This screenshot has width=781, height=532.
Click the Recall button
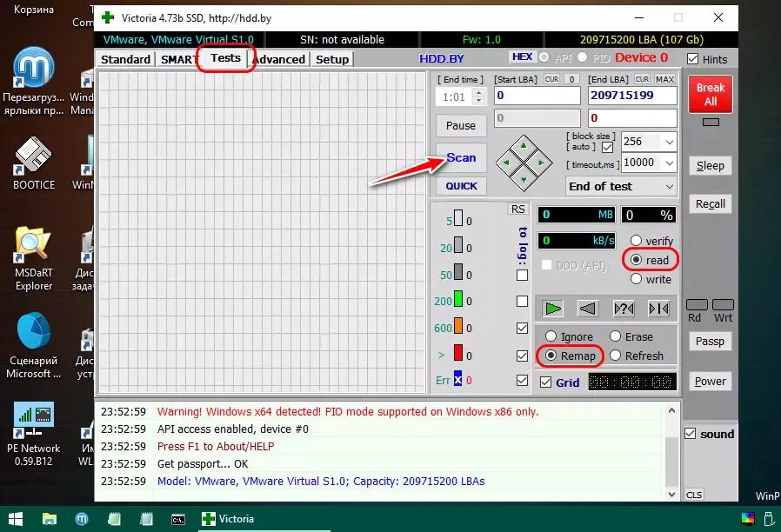point(711,203)
